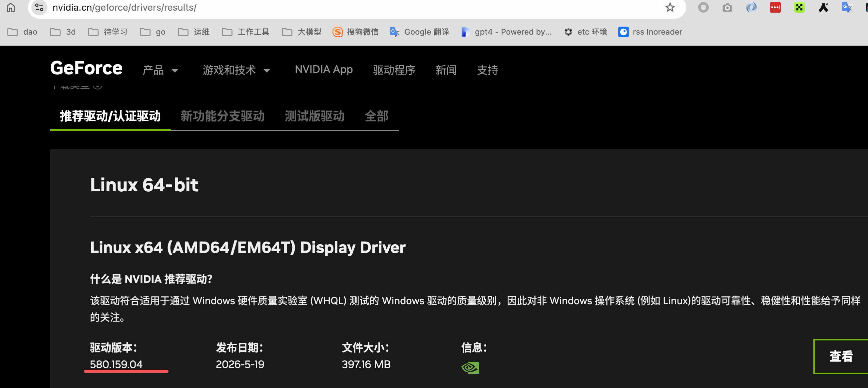Bookmark this page with the star icon
Image resolution: width=868 pixels, height=388 pixels.
coord(670,7)
